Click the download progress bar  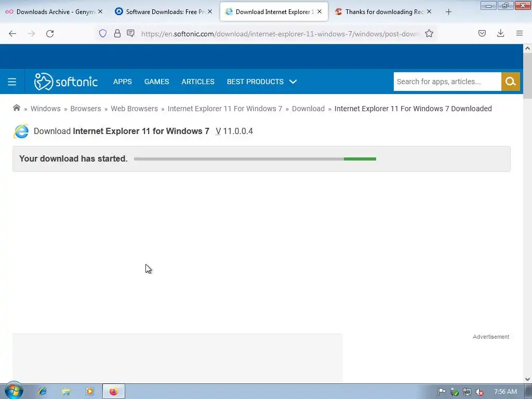pos(255,159)
